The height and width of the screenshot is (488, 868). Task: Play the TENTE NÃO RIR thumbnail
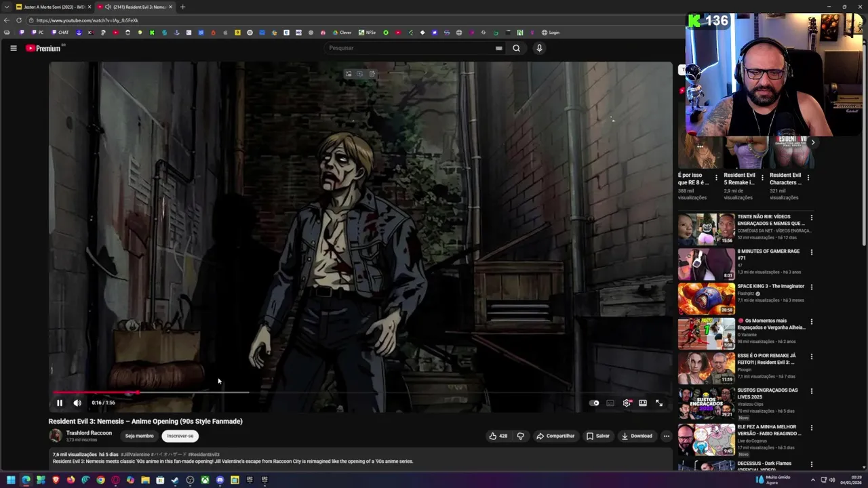[706, 229]
